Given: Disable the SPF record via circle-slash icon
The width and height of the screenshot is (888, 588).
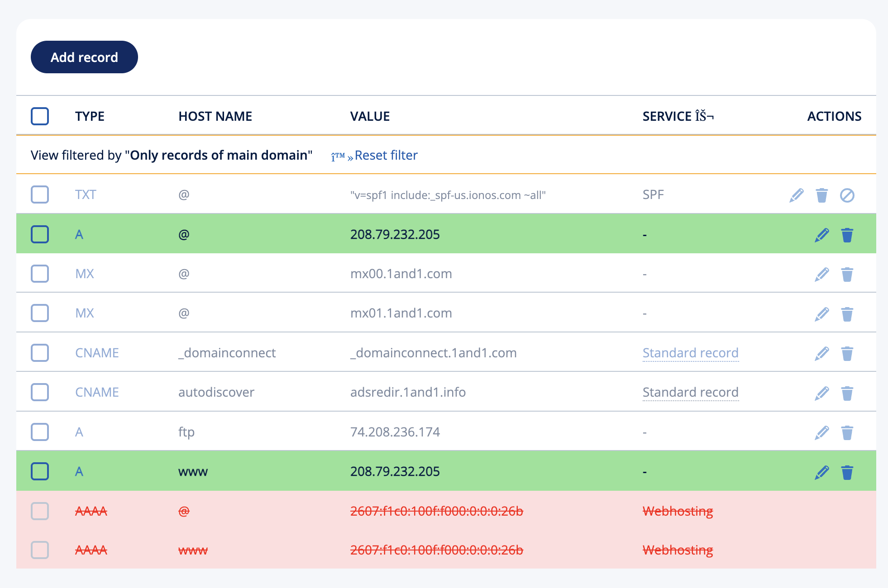Looking at the screenshot, I should 847,195.
